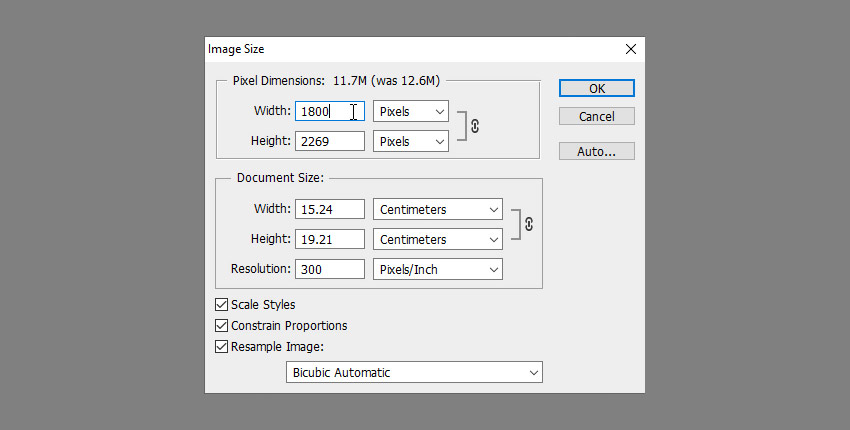The width and height of the screenshot is (850, 430).
Task: Click the pixel Width field showing 1800
Action: point(330,112)
